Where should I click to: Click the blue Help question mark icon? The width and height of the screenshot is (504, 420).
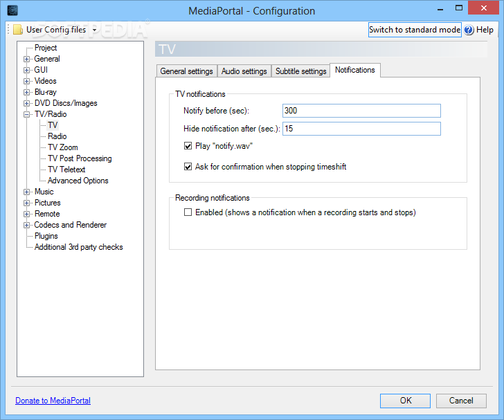[469, 30]
